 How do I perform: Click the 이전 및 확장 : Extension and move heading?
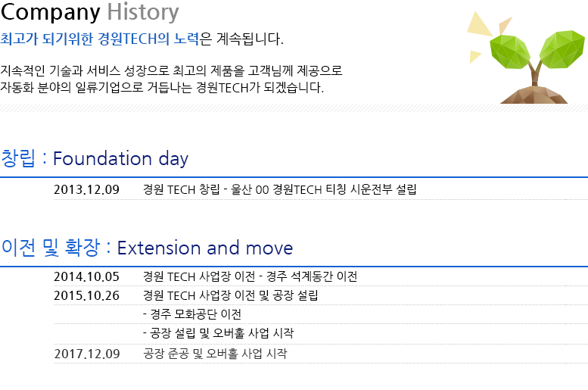click(x=147, y=248)
